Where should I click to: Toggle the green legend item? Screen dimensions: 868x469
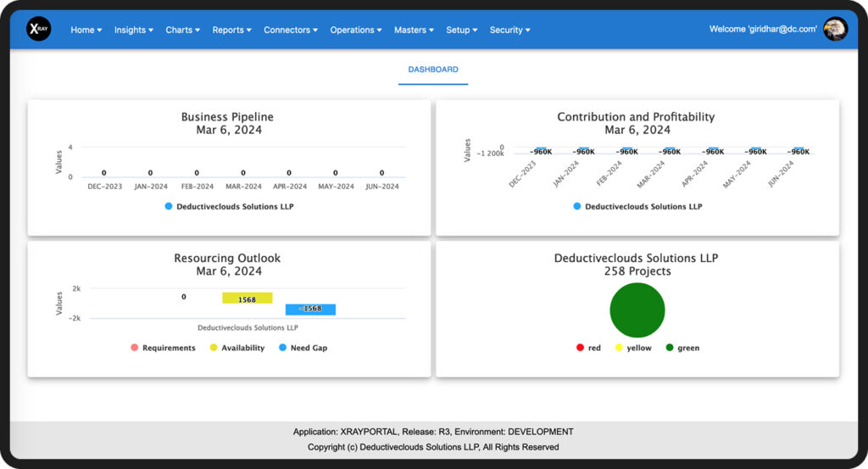pos(682,348)
